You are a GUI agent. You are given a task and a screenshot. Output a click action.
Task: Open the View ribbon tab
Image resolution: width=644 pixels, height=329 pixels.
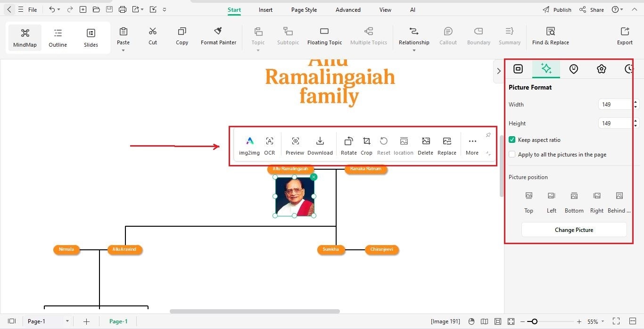[x=385, y=10]
